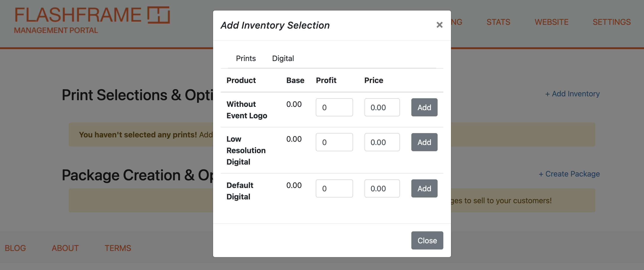Open the STATS navigation menu
The width and height of the screenshot is (644, 270).
pyautogui.click(x=498, y=22)
